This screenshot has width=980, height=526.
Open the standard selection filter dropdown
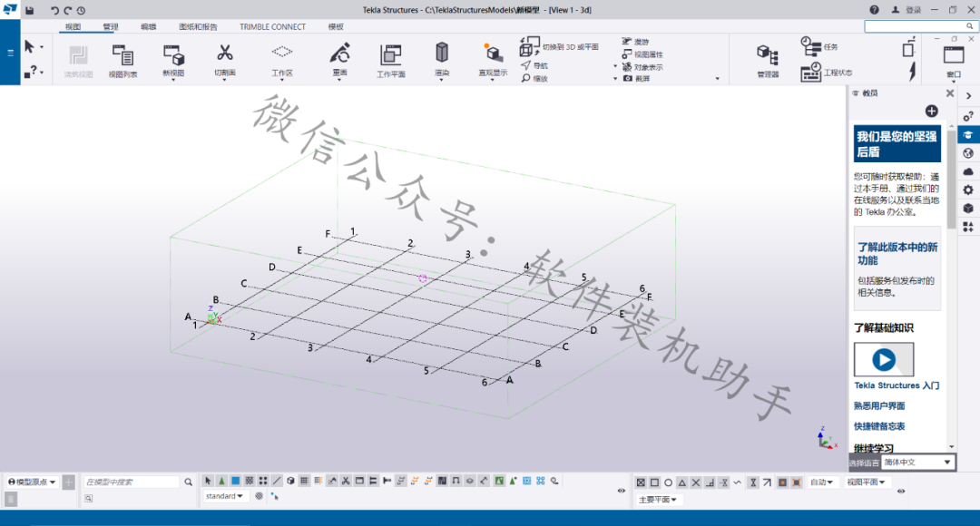pyautogui.click(x=224, y=496)
